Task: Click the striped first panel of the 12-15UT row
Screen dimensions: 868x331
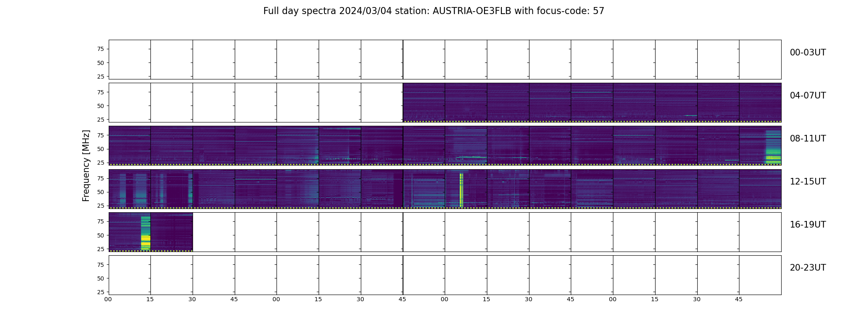Action: tap(130, 189)
